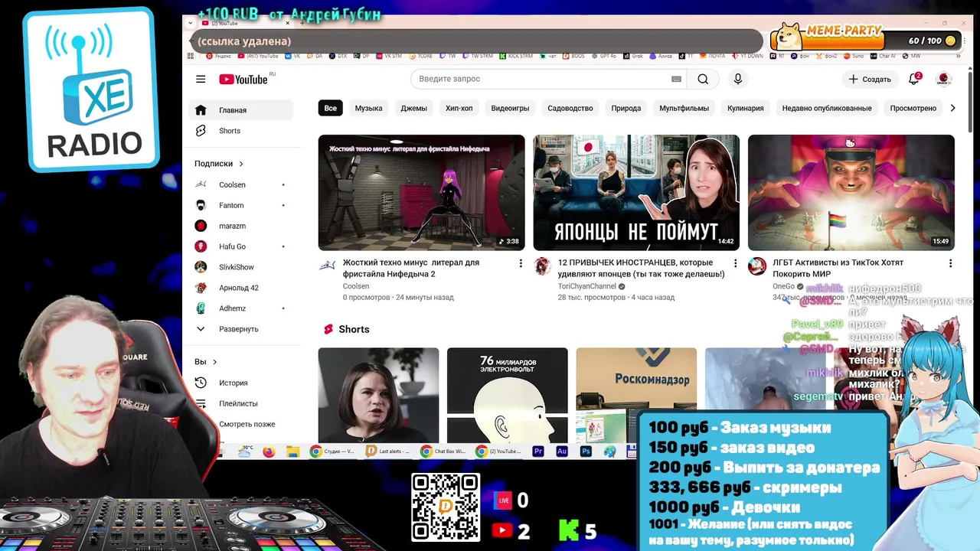Open the title link 12 ПРИВЫЧЕК ИНОСТРАНЦЕВ
The width and height of the screenshot is (980, 551).
click(642, 268)
